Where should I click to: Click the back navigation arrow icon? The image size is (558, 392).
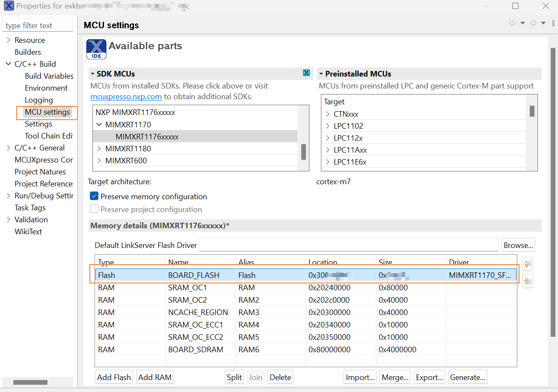(513, 23)
